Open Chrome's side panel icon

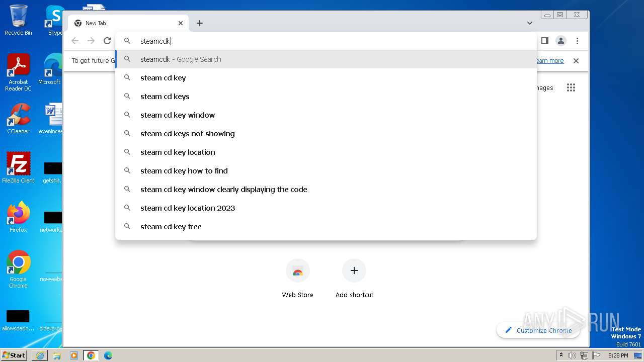click(544, 41)
